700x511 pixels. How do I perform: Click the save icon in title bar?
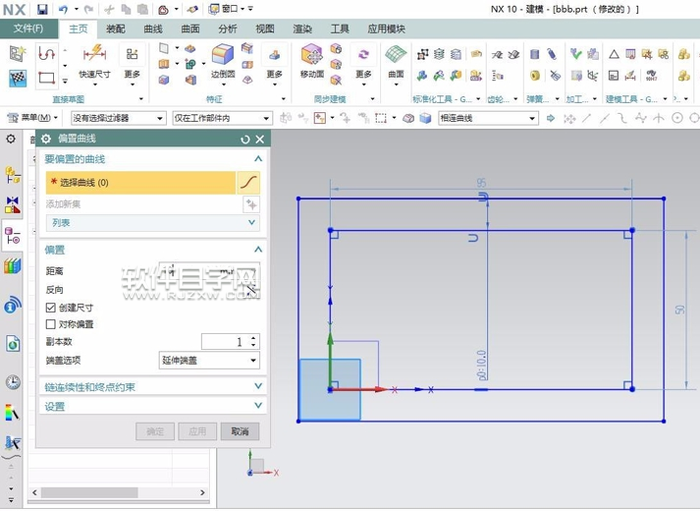coord(42,9)
